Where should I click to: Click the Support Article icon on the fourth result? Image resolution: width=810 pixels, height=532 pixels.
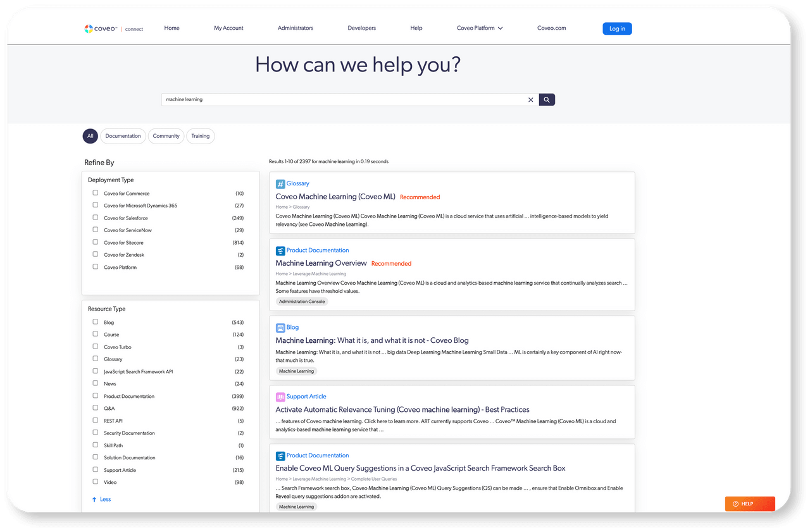pos(280,396)
